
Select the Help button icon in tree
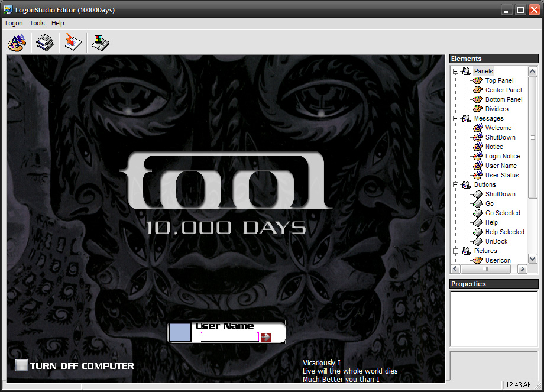click(478, 222)
